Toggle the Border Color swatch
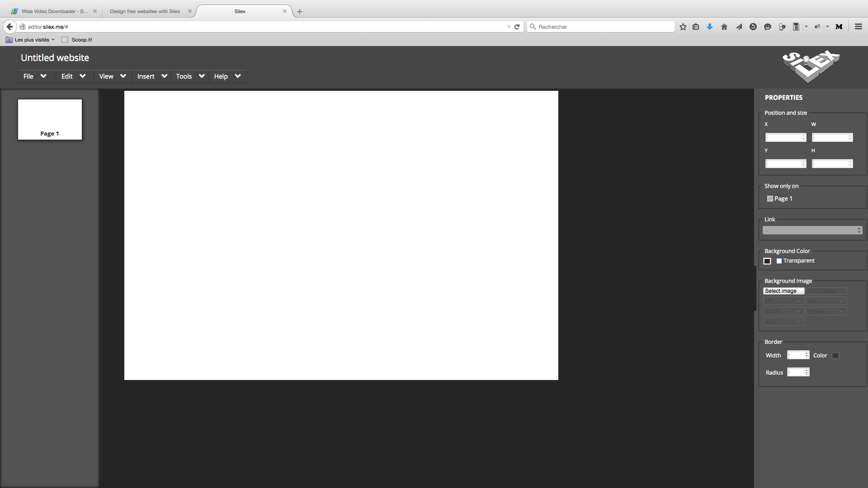Image resolution: width=868 pixels, height=488 pixels. [x=835, y=355]
